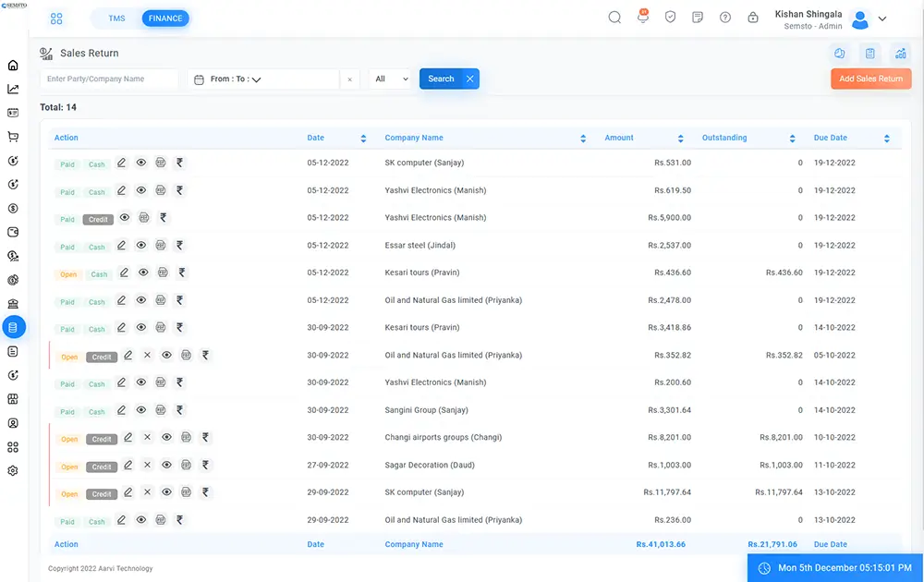The height and width of the screenshot is (582, 924).
Task: Click the Cash badge on the Sangini Group row
Action: (97, 412)
